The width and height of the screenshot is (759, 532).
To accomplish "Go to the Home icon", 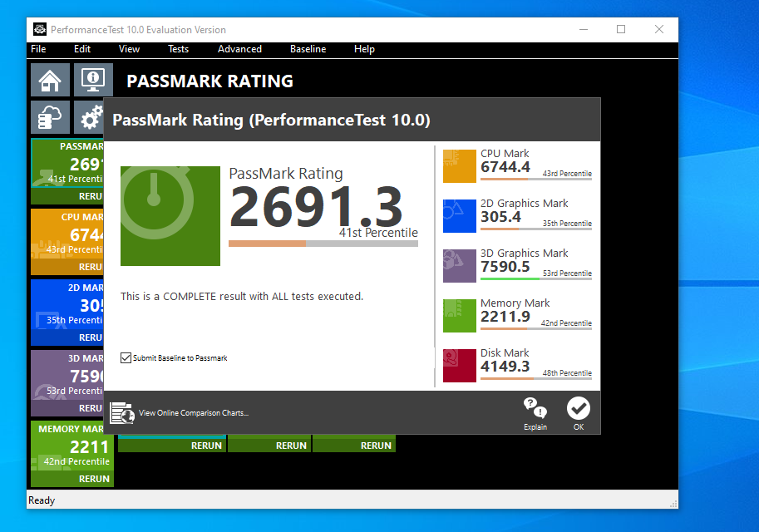I will tap(51, 80).
